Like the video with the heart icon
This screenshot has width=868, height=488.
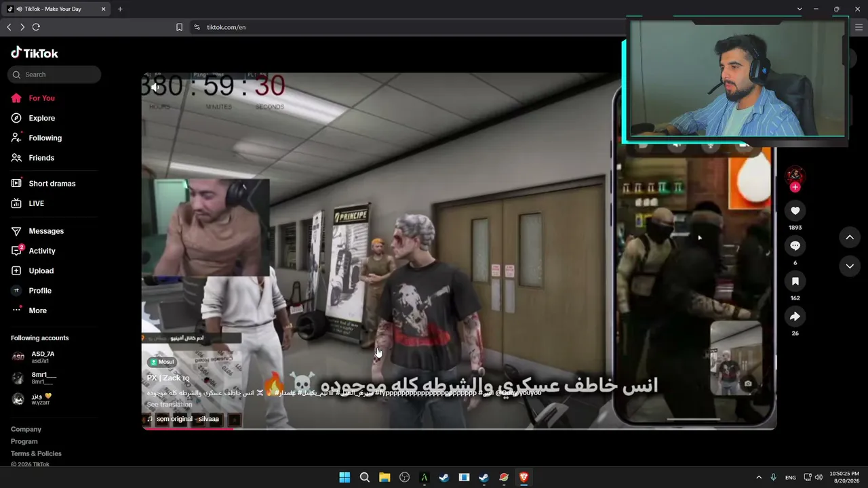pyautogui.click(x=795, y=211)
